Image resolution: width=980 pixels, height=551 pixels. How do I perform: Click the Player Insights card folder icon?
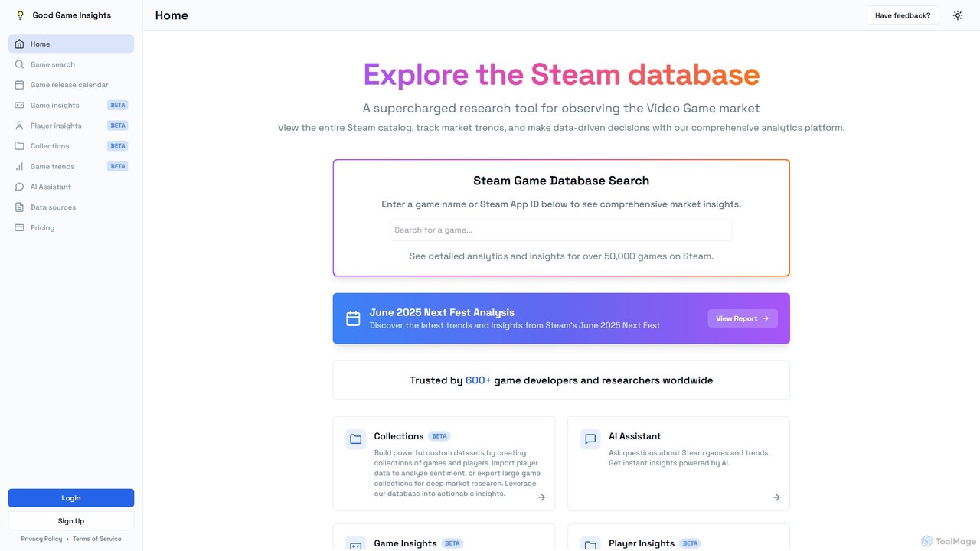590,545
